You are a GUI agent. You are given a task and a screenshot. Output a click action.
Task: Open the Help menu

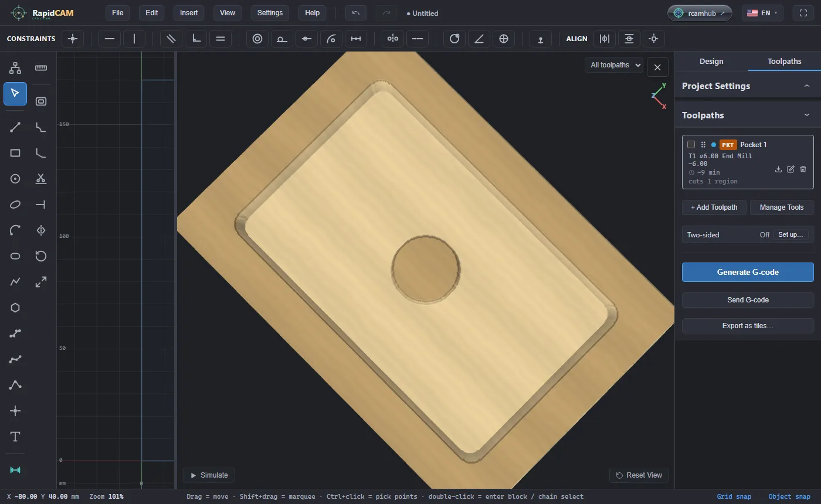tap(313, 13)
